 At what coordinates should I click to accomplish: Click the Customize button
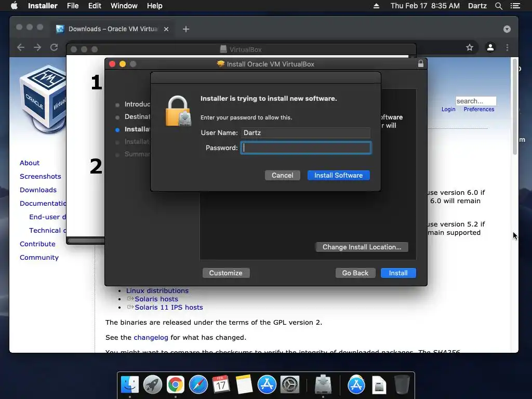click(x=225, y=273)
